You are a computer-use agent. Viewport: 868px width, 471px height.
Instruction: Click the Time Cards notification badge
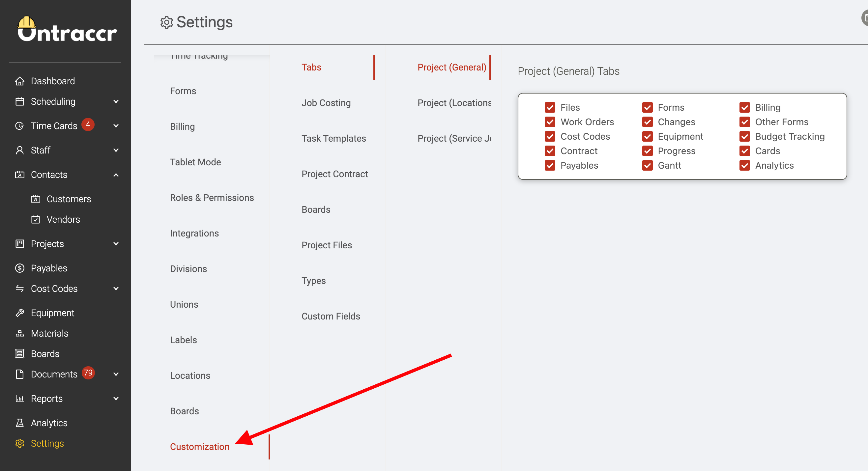88,125
